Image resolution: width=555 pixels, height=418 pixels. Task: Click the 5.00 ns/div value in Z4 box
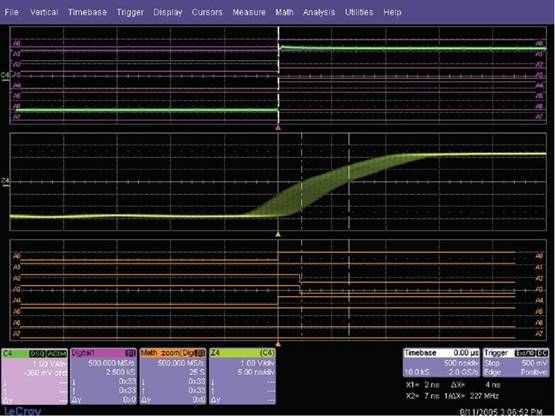pyautogui.click(x=256, y=372)
